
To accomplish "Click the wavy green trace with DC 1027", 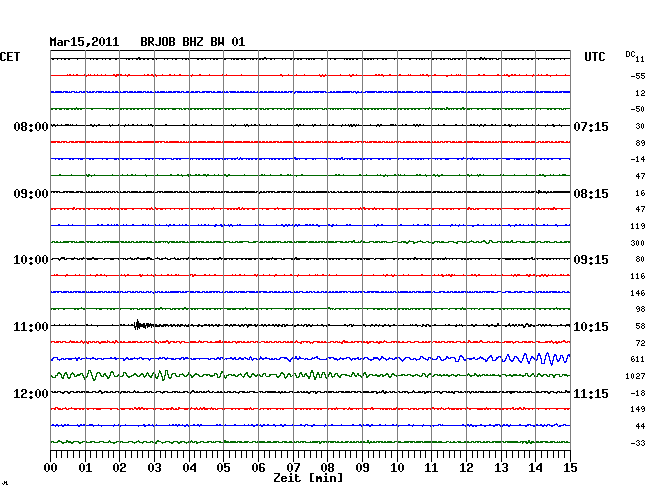I will [x=310, y=375].
